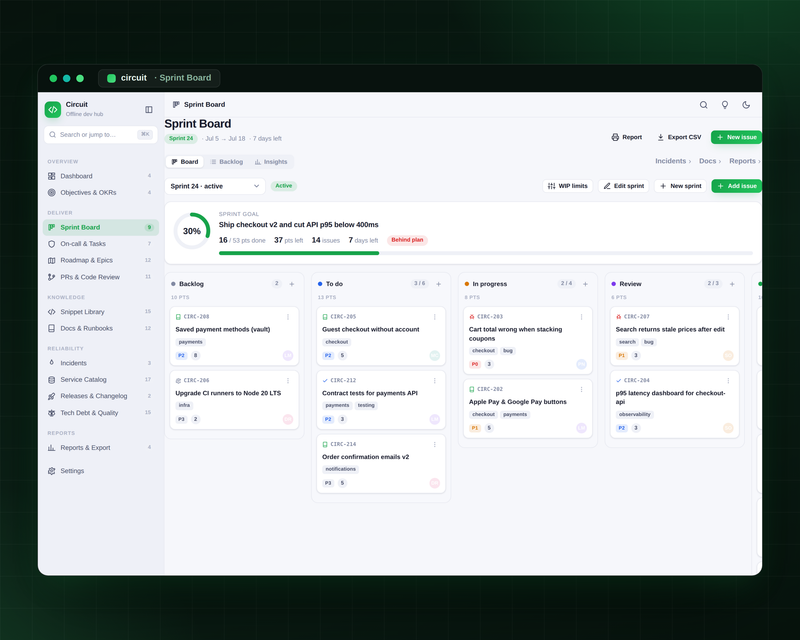Follow the Docs link at top right
The image size is (800, 640).
pos(710,161)
